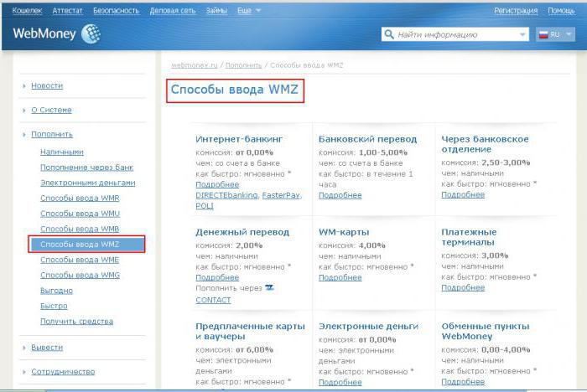Viewport: 587px width, 392px height.
Task: Expand the О Системе sidebar arrow
Action: click(x=23, y=111)
